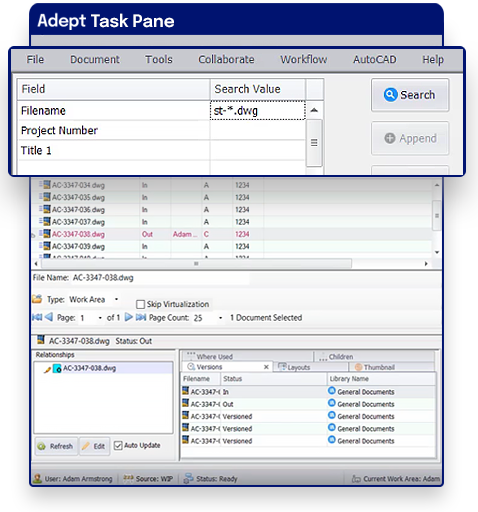Switch to the Thumbnail tab

click(x=392, y=367)
